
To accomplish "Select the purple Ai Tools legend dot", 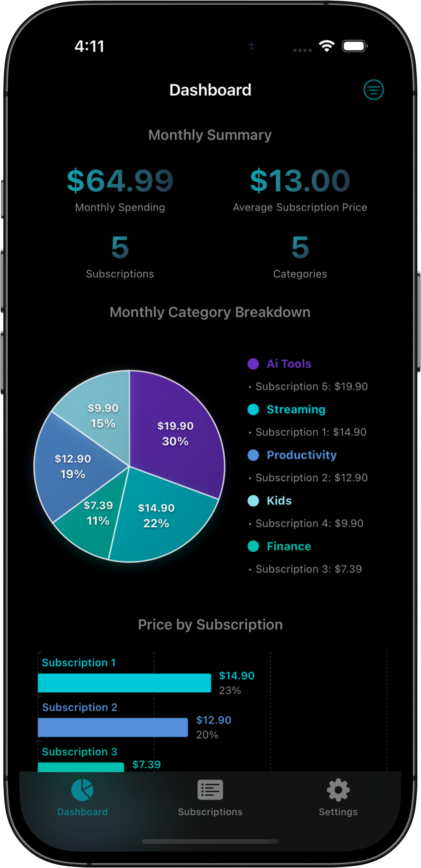I will point(253,364).
